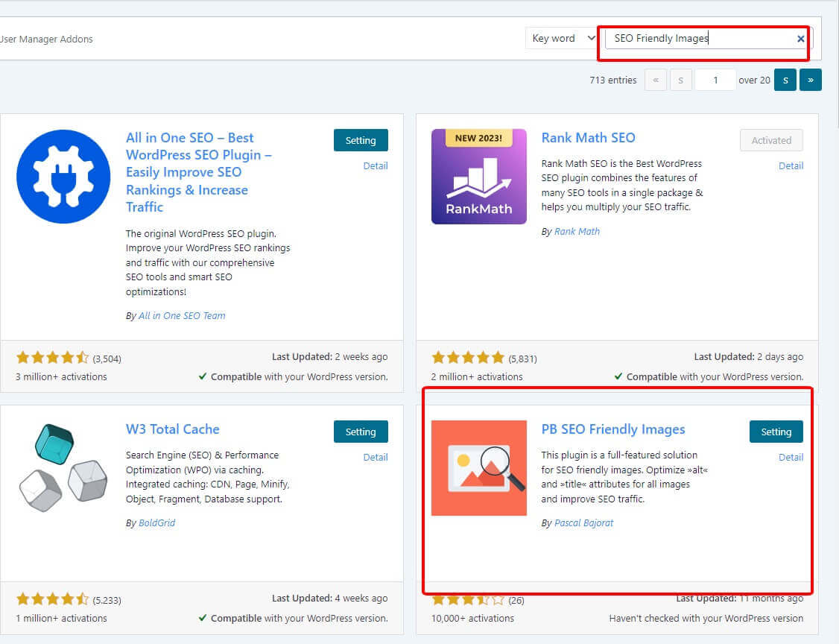Open Detail link for W3 Total Cache

point(376,457)
